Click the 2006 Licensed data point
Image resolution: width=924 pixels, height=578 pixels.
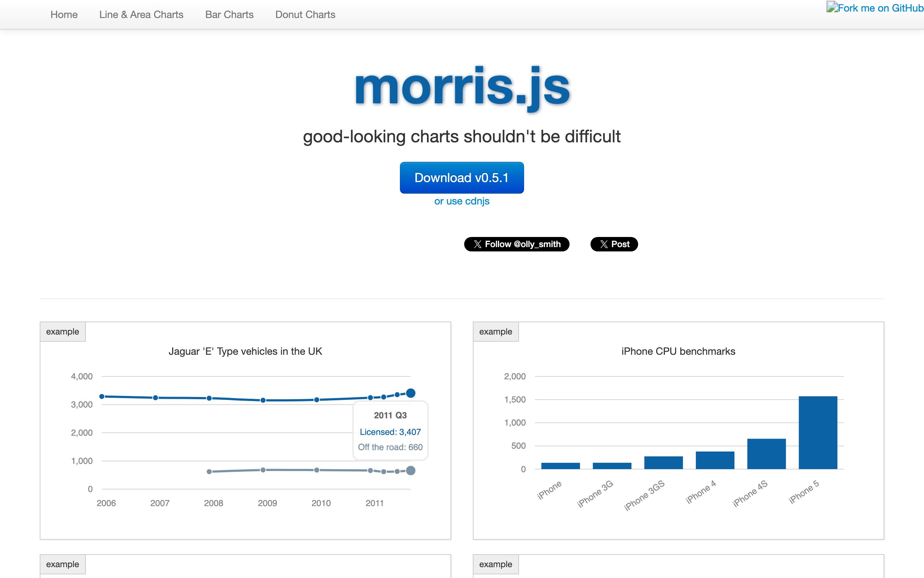pyautogui.click(x=102, y=396)
